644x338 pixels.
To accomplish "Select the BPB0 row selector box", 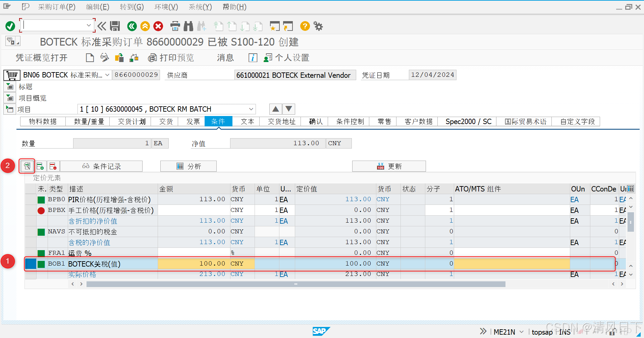I will pos(31,200).
